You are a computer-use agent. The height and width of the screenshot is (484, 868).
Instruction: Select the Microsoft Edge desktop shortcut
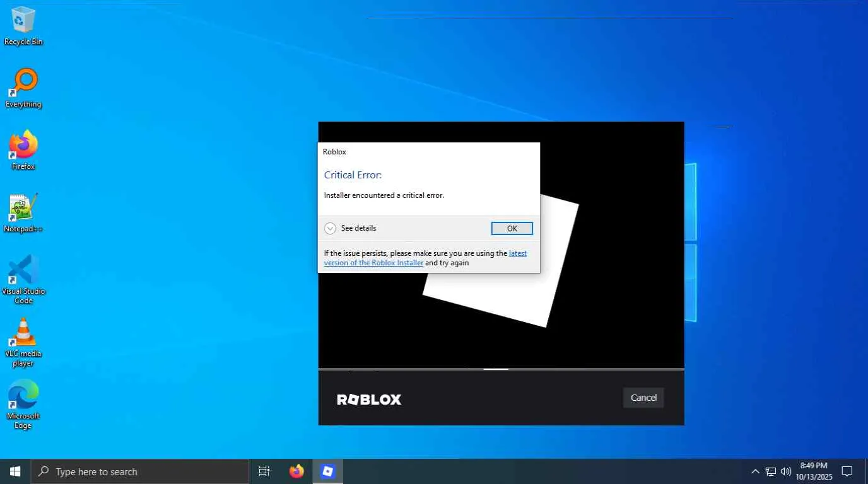[23, 405]
